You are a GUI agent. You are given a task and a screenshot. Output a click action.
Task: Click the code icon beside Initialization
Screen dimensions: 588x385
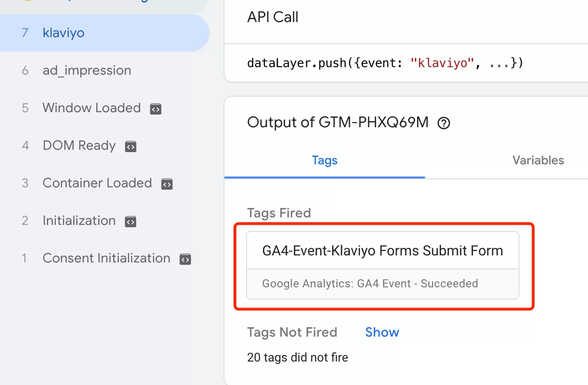[131, 222]
